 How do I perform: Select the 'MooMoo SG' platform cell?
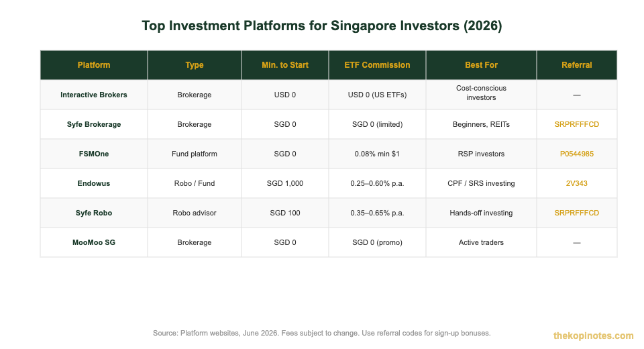click(x=94, y=242)
